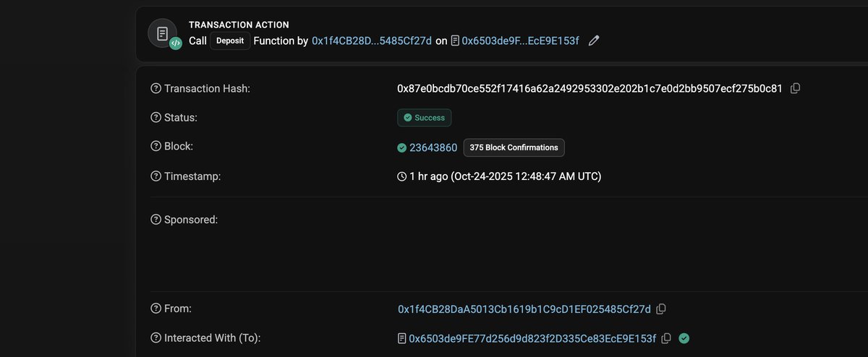
Task: Click the pencil edit icon
Action: [x=594, y=41]
